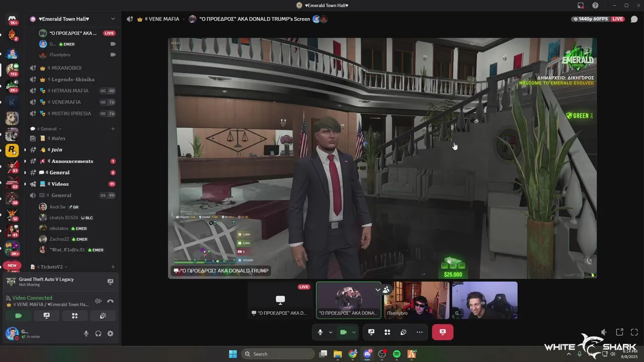644x362 pixels.
Task: Add a channel to the TicketsV2 category
Action: (x=113, y=267)
